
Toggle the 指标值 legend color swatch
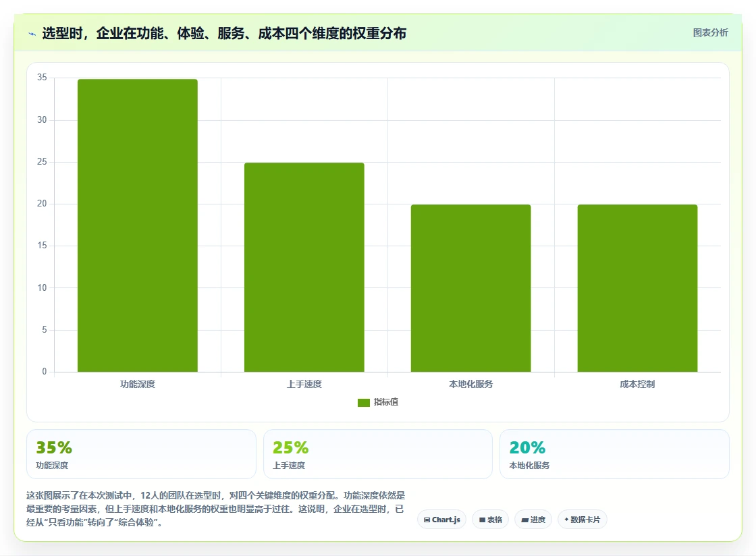pyautogui.click(x=364, y=402)
